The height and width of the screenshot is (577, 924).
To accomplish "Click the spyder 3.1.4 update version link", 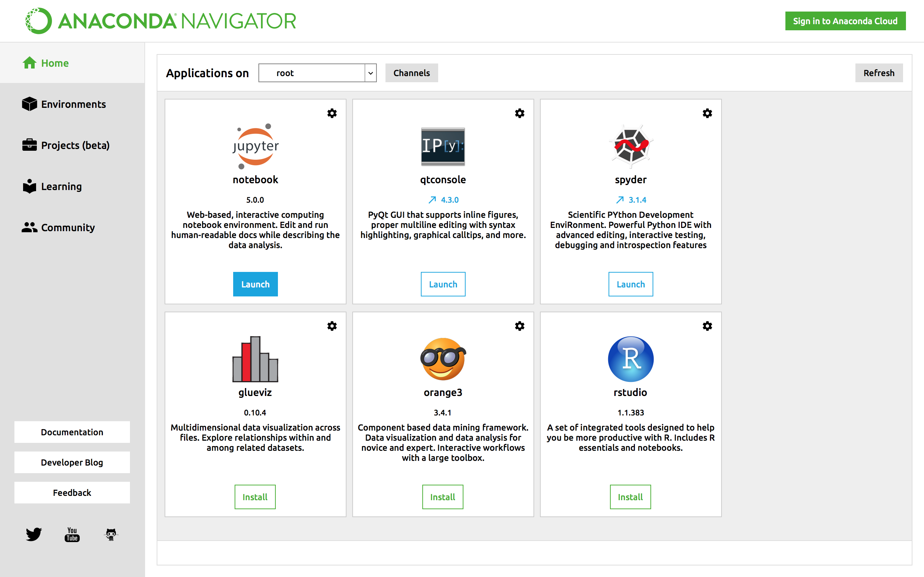I will (x=631, y=199).
